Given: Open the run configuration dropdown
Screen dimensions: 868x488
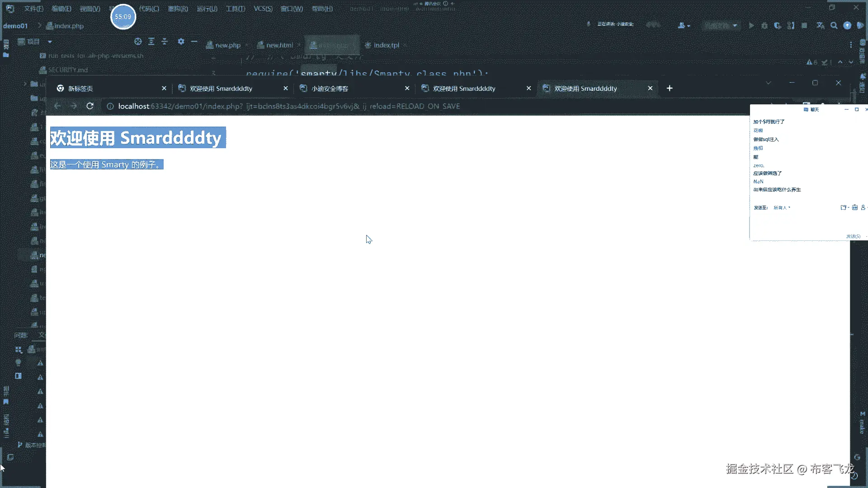Looking at the screenshot, I should [720, 26].
